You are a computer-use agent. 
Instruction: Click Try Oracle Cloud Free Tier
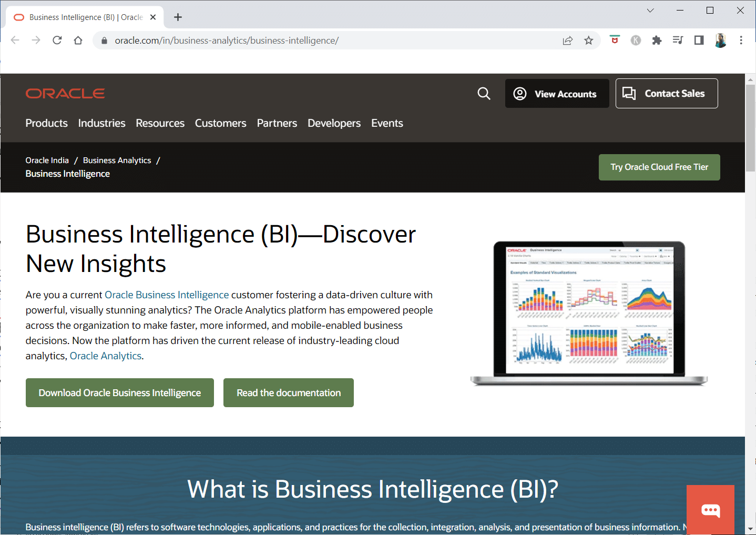coord(659,167)
